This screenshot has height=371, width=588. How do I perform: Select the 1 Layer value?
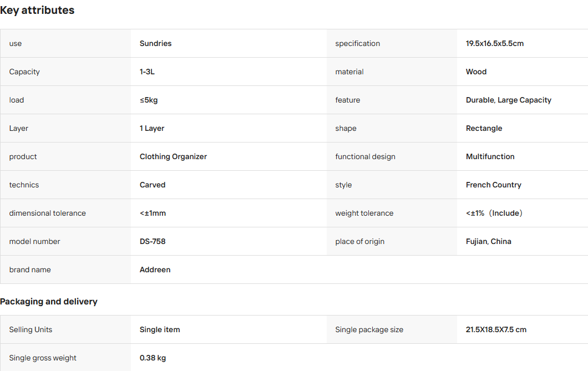pos(152,128)
